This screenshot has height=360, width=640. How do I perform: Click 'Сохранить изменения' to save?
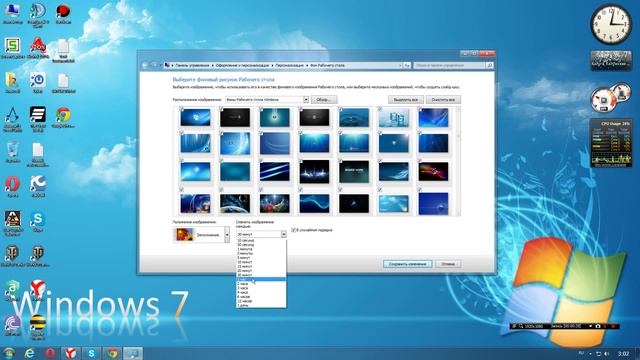[407, 264]
